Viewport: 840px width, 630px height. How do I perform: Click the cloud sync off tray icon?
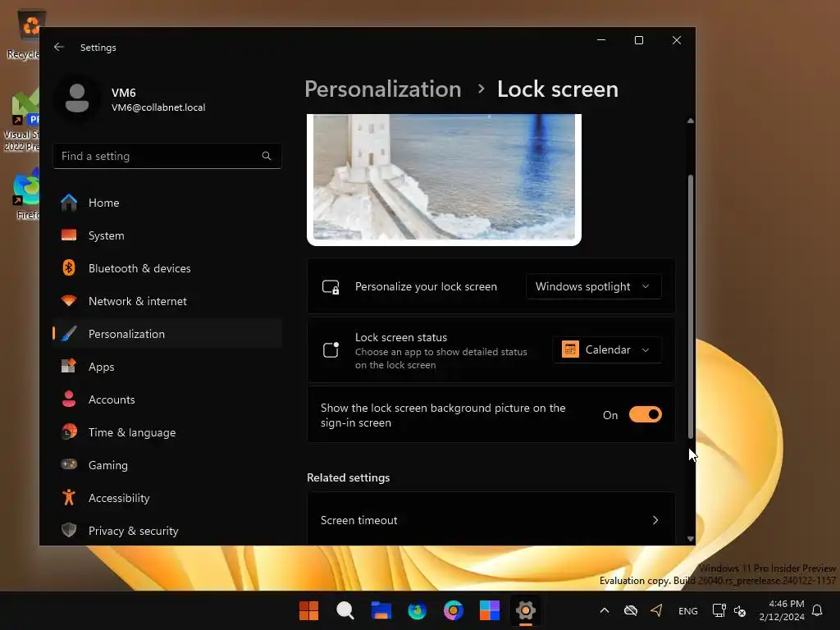tap(631, 610)
